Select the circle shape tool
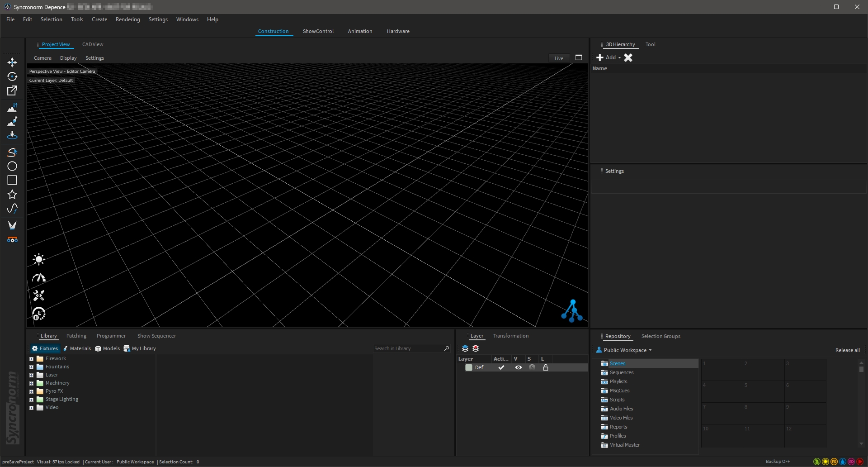This screenshot has height=467, width=868. point(12,166)
